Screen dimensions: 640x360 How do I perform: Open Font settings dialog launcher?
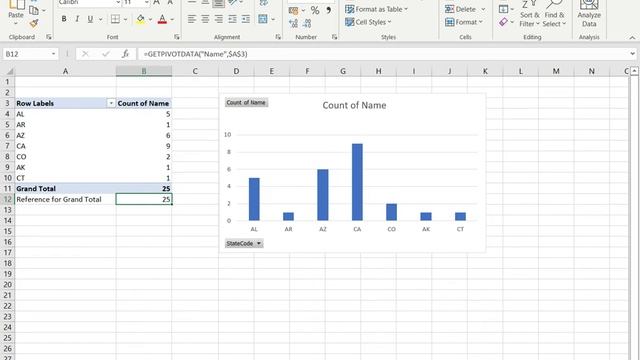tap(177, 37)
